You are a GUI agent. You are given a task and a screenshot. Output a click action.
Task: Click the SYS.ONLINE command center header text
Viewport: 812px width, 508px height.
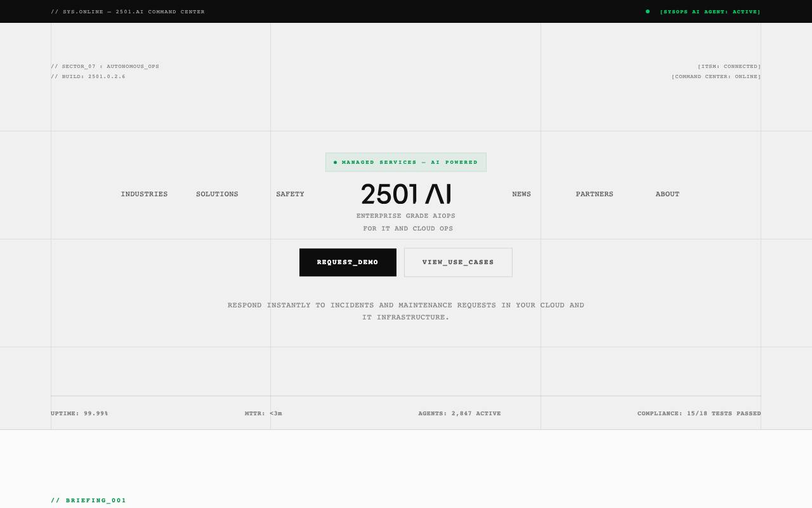click(128, 11)
